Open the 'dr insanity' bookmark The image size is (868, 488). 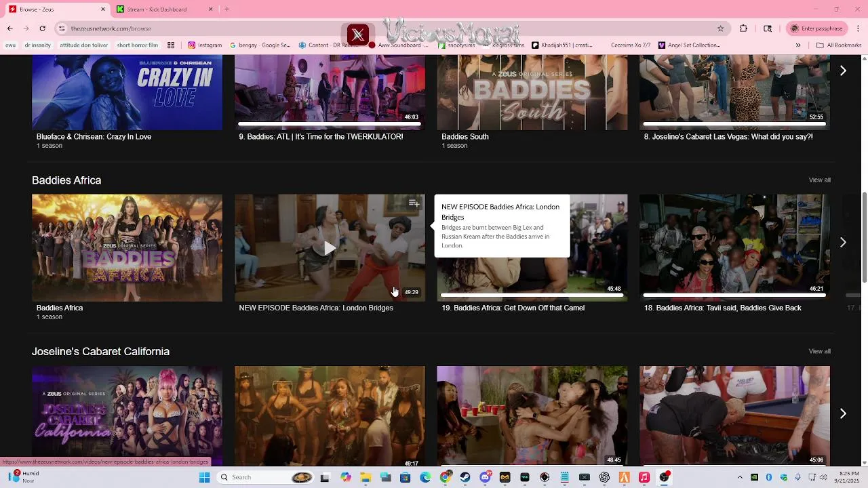(x=38, y=45)
